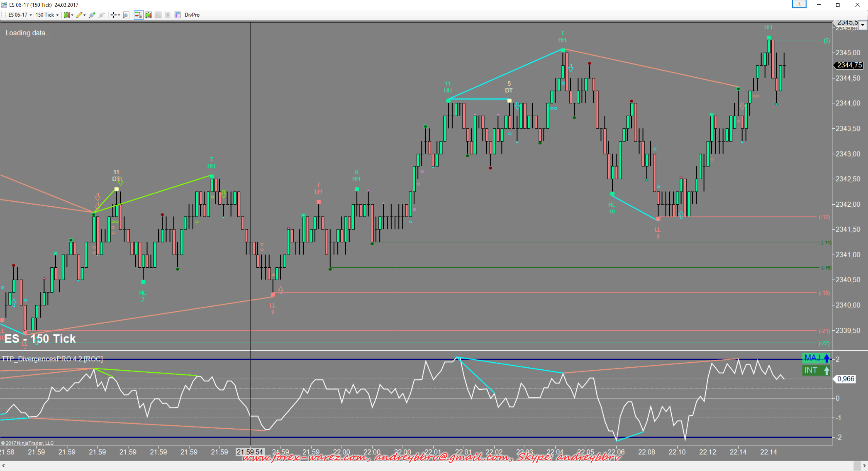Click the horizontal scrollbar left arrow
Image resolution: width=868 pixels, height=471 pixels.
pyautogui.click(x=3, y=466)
